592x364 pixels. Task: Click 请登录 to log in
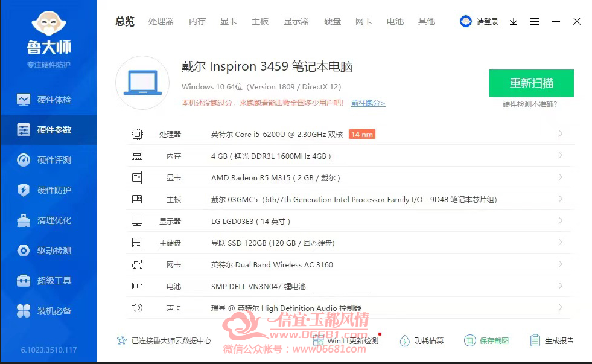coord(488,22)
